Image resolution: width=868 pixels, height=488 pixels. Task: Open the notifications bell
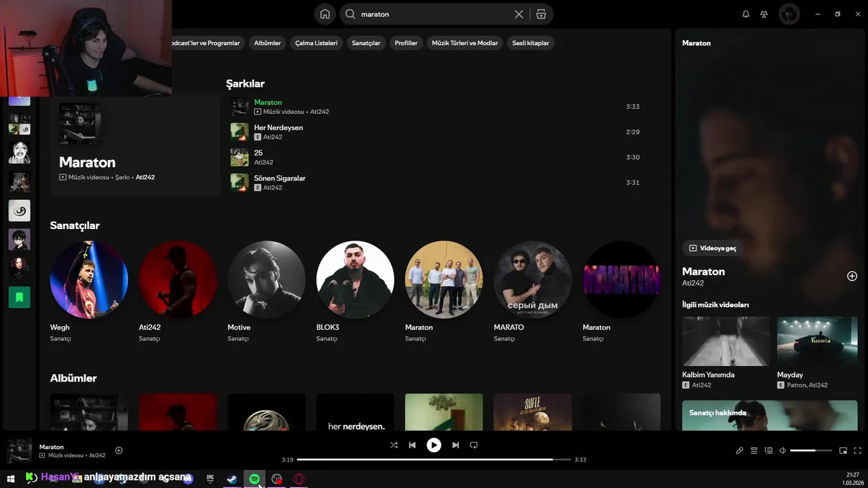coord(746,14)
